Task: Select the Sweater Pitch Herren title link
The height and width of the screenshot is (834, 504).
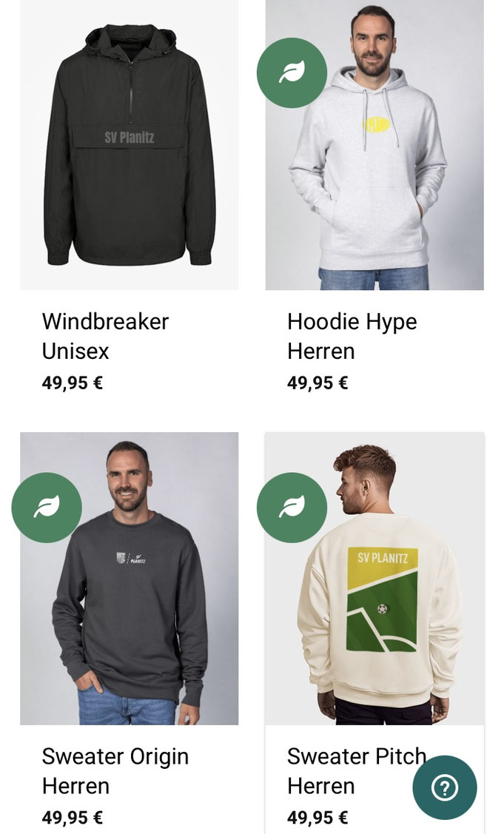Action: tap(357, 770)
